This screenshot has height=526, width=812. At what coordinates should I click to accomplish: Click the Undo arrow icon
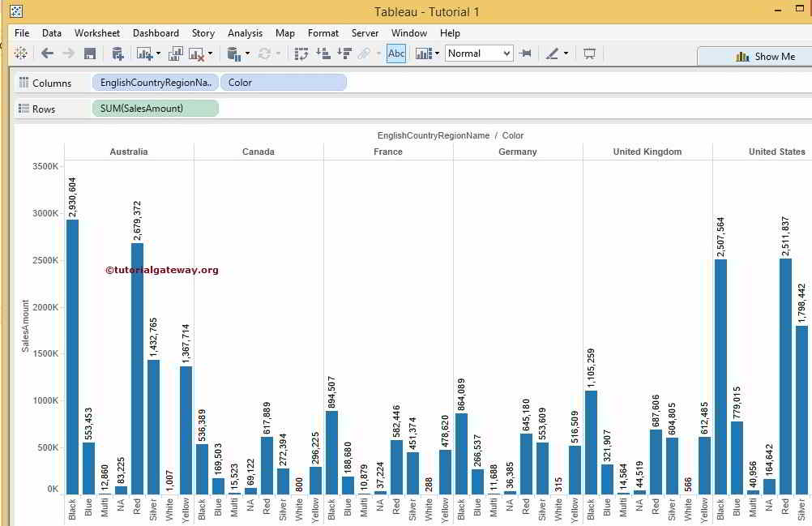[x=47, y=55]
